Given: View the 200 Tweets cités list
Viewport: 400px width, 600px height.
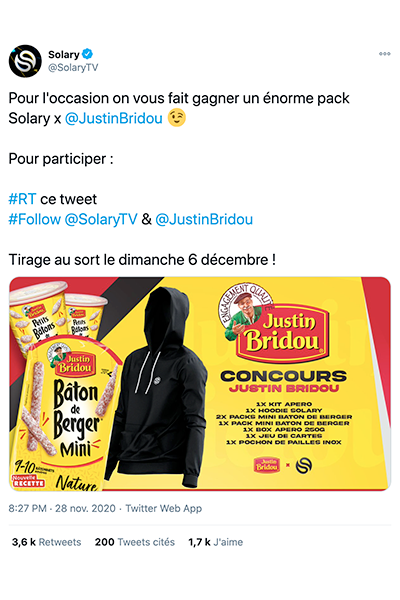Looking at the screenshot, I should (x=135, y=542).
